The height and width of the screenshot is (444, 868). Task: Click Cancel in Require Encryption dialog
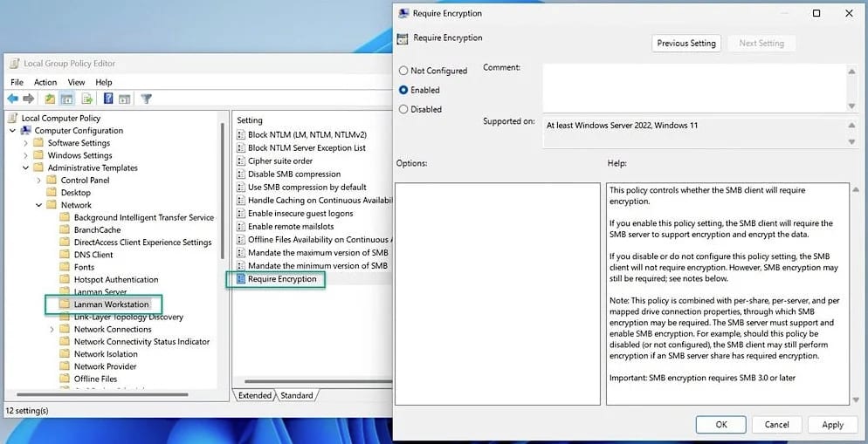pos(776,425)
